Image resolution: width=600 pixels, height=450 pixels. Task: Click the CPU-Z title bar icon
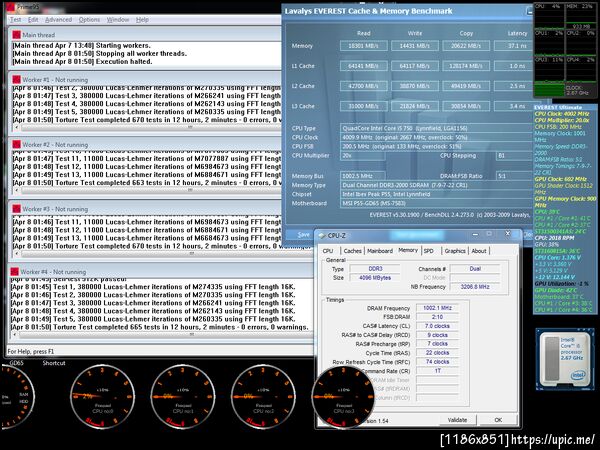pyautogui.click(x=321, y=236)
